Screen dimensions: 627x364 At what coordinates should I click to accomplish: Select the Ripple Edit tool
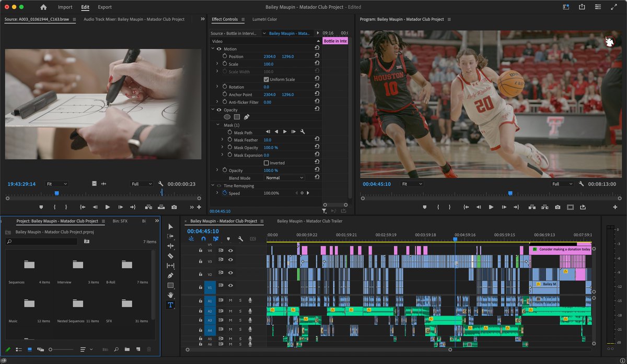(170, 246)
